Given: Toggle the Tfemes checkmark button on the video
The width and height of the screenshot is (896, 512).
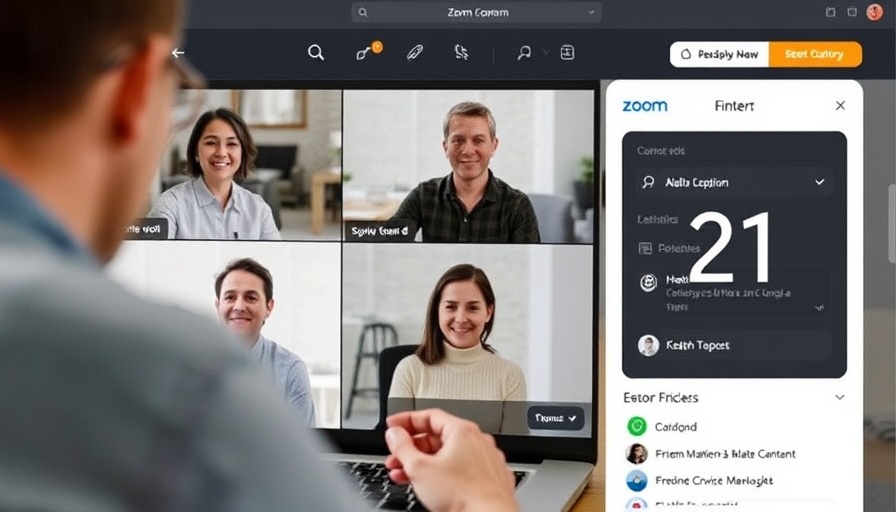Looking at the screenshot, I should tap(555, 418).
